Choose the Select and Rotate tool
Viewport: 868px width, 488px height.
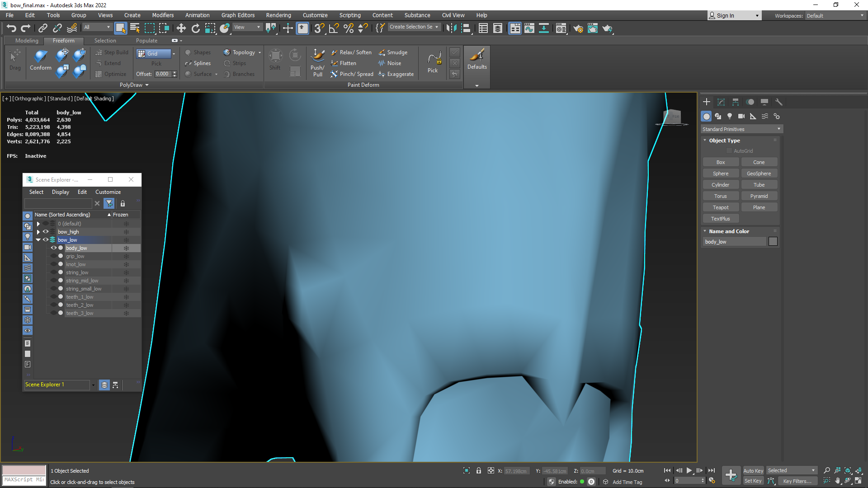point(195,28)
